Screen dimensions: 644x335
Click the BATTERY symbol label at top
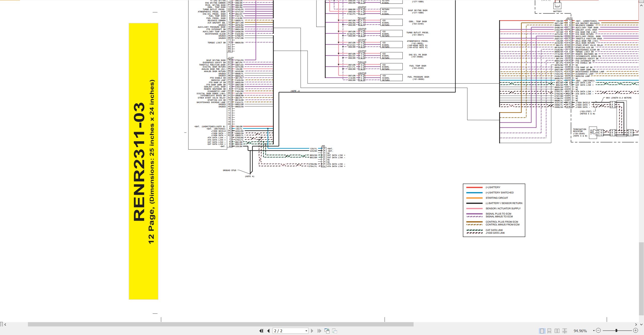pos(557,11)
